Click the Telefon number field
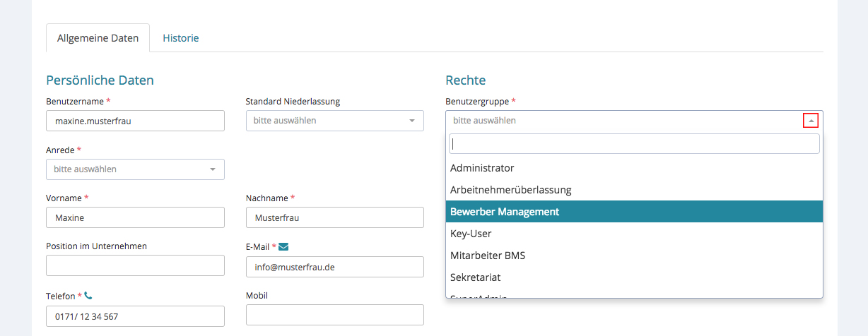Image resolution: width=868 pixels, height=336 pixels. pyautogui.click(x=135, y=317)
